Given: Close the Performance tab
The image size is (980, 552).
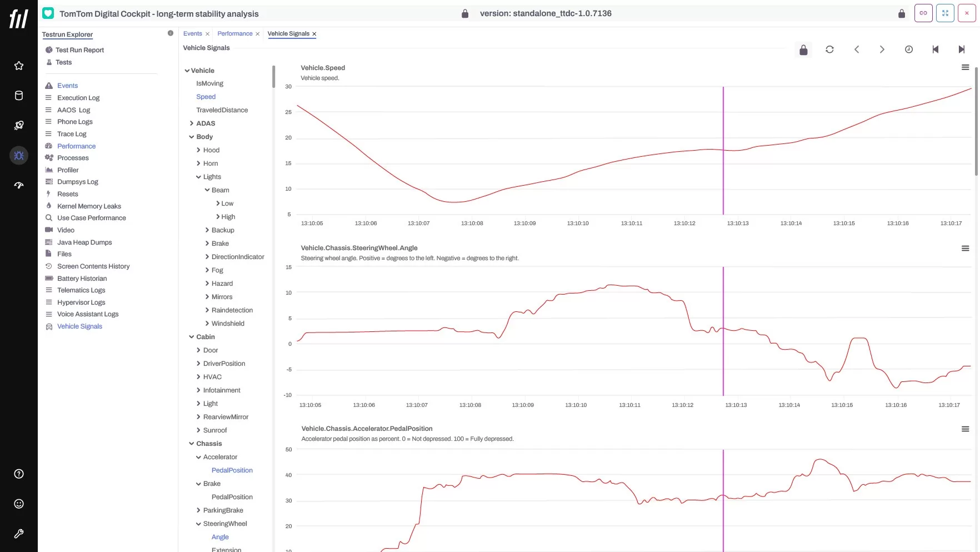Looking at the screenshot, I should coord(257,34).
